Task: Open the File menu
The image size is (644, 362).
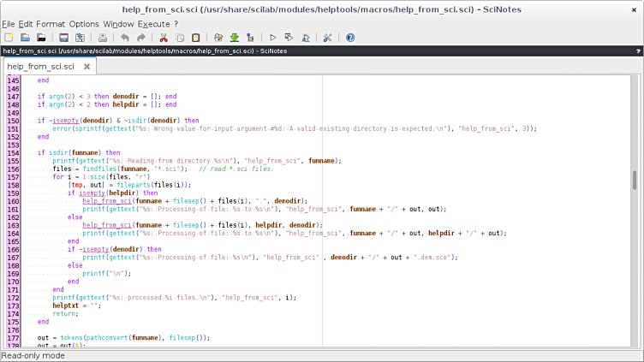Action: 9,24
